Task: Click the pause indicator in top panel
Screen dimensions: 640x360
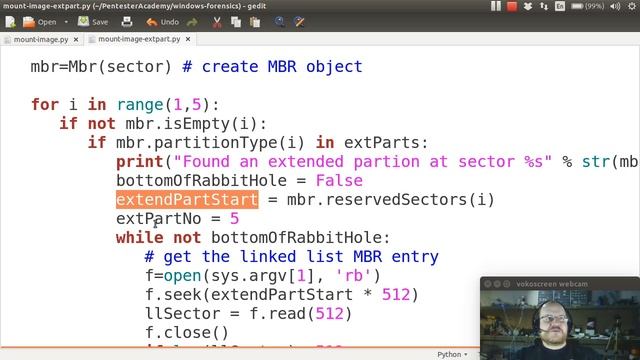Action: point(496,6)
